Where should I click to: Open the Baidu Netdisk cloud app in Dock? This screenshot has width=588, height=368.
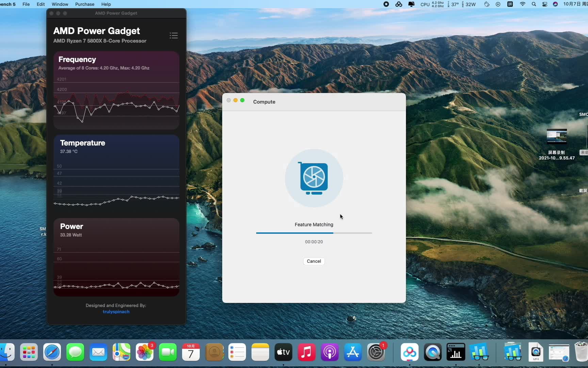[409, 352]
